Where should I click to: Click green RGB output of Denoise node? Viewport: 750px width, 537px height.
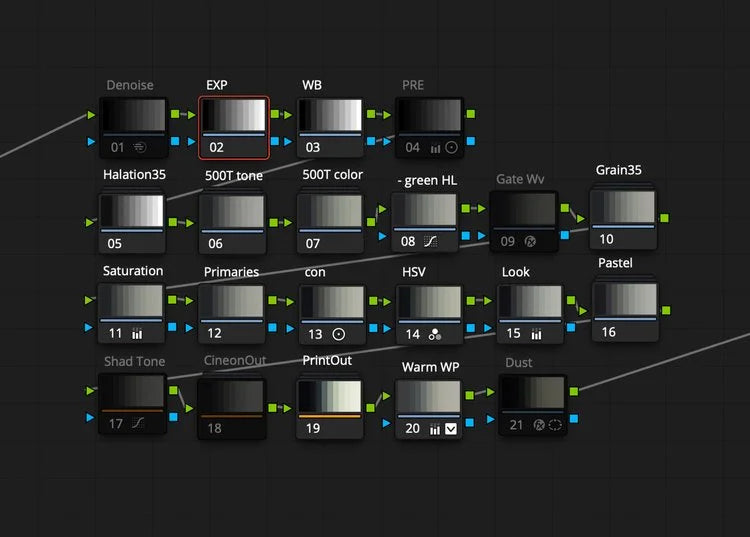pos(175,114)
